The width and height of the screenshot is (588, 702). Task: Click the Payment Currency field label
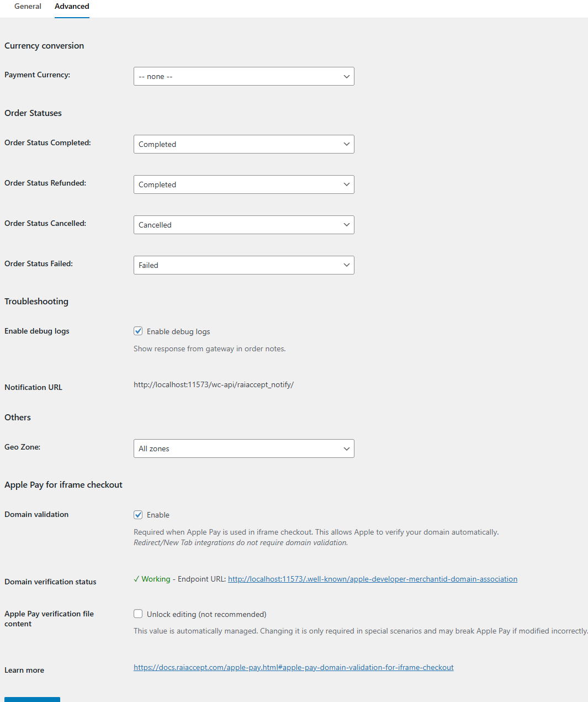[x=37, y=75]
